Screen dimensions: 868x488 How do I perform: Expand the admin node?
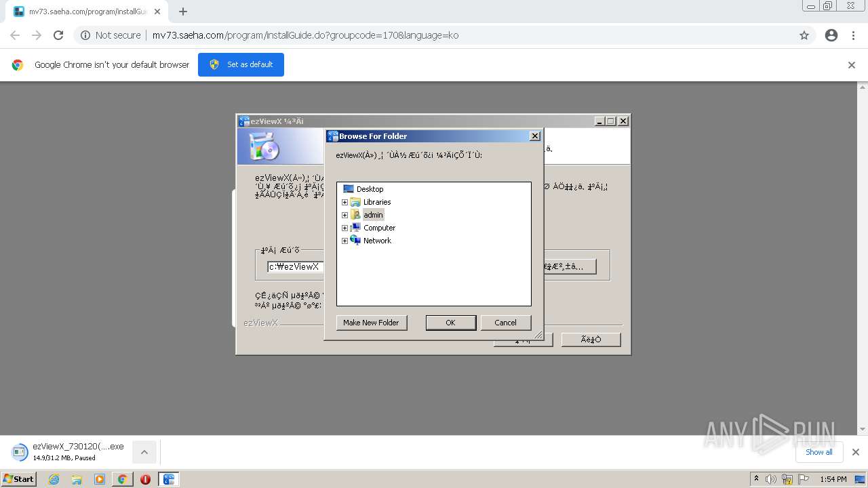point(344,215)
